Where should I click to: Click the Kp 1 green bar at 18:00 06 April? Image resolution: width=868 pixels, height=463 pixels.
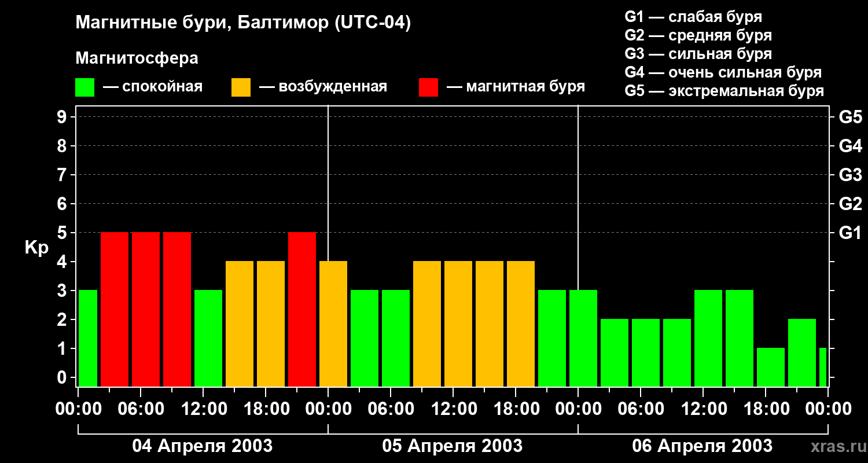coord(771,367)
